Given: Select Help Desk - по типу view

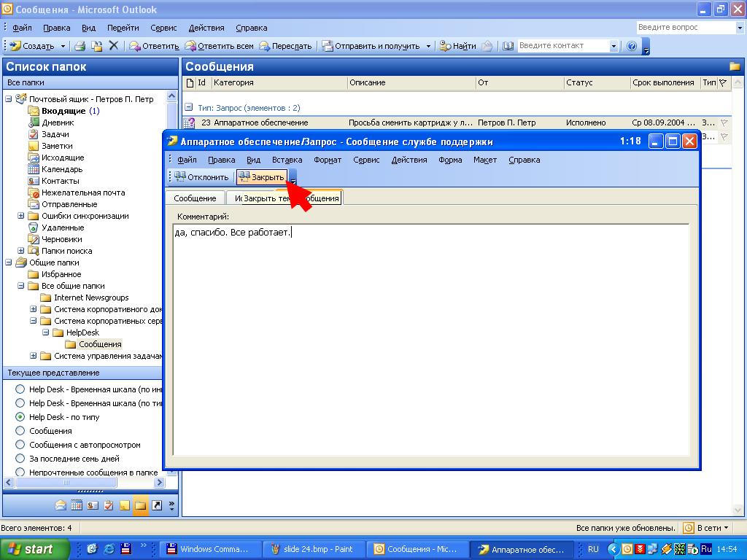Looking at the screenshot, I should tap(20, 416).
